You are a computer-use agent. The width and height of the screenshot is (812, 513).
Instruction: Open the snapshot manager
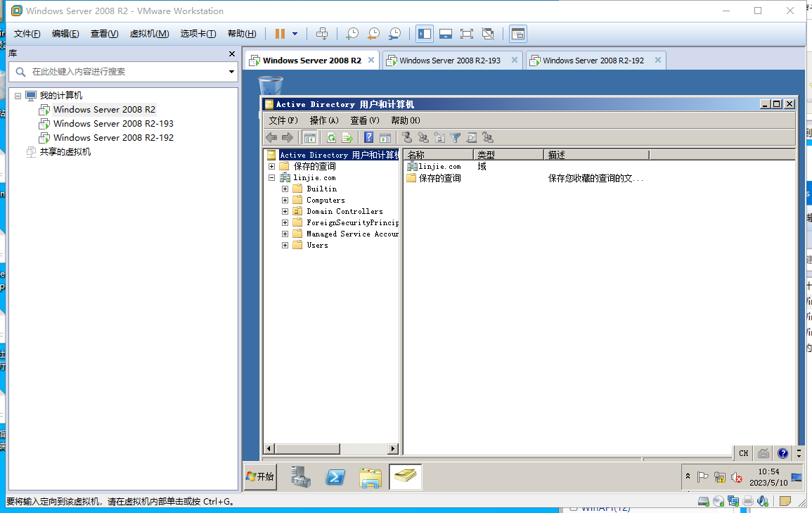(394, 34)
